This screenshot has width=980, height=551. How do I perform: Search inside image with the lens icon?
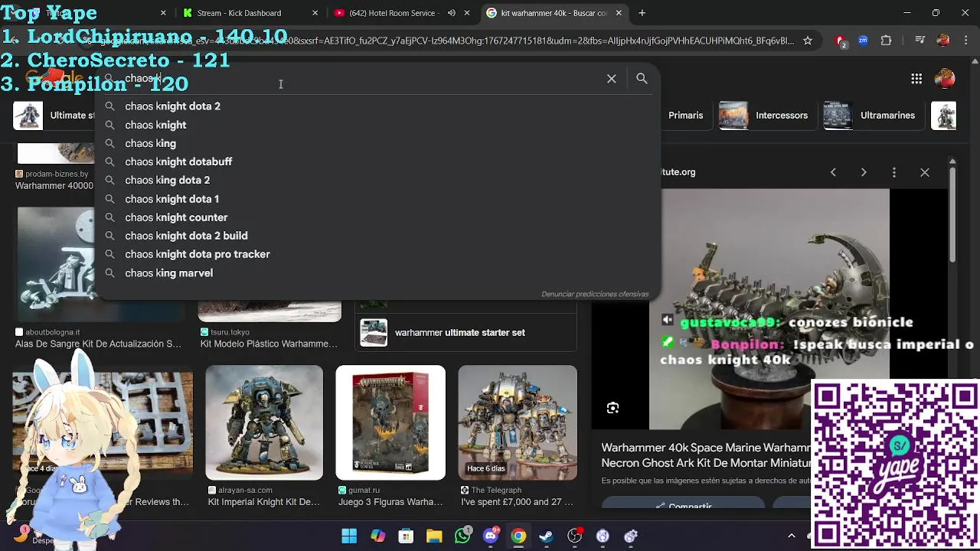coord(612,409)
